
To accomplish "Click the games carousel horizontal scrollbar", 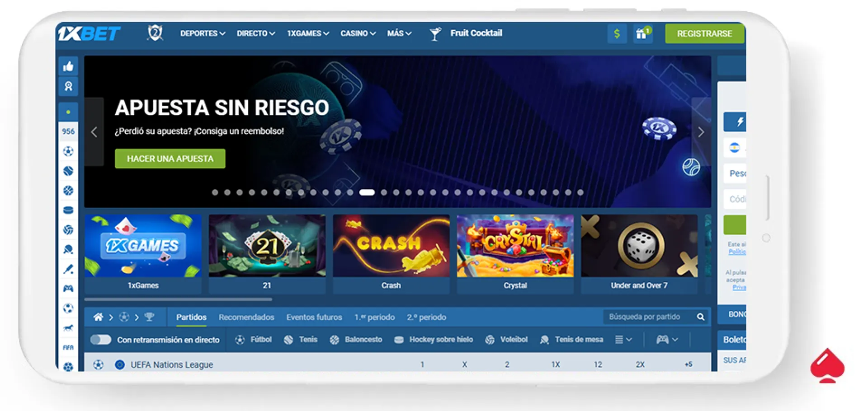I will (x=178, y=299).
